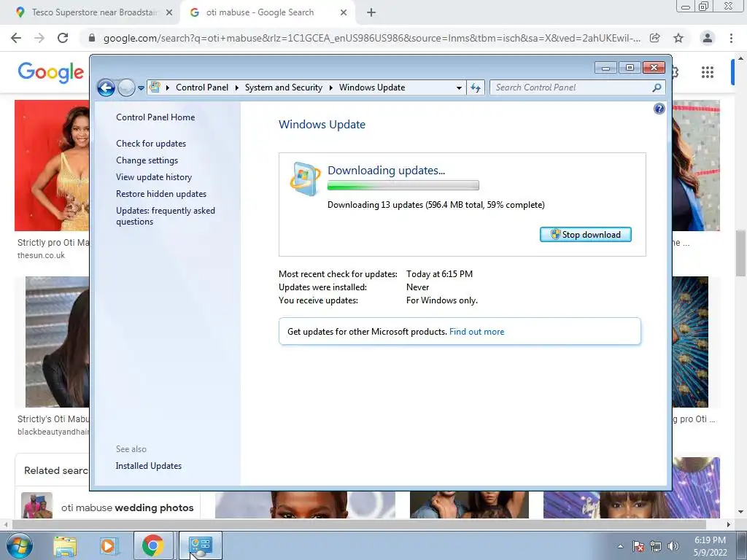Click Chrome icon on taskbar

[x=152, y=545]
